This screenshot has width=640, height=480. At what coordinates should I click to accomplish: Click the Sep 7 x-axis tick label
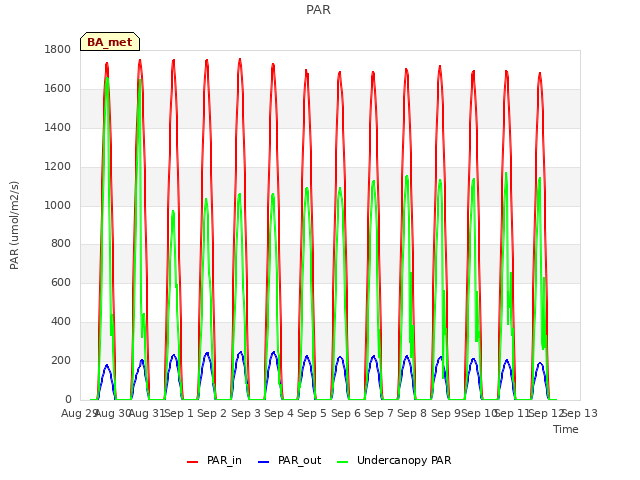[x=379, y=413]
